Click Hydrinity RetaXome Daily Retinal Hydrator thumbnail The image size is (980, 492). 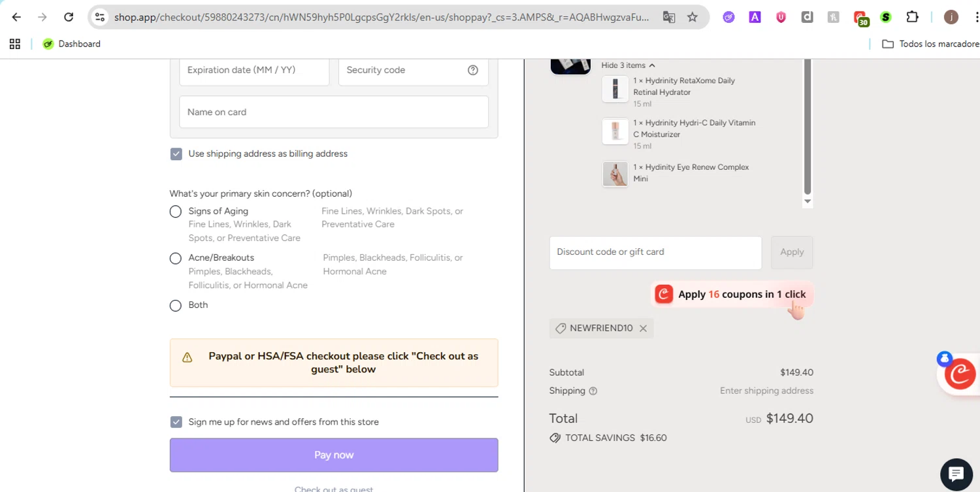coord(615,90)
